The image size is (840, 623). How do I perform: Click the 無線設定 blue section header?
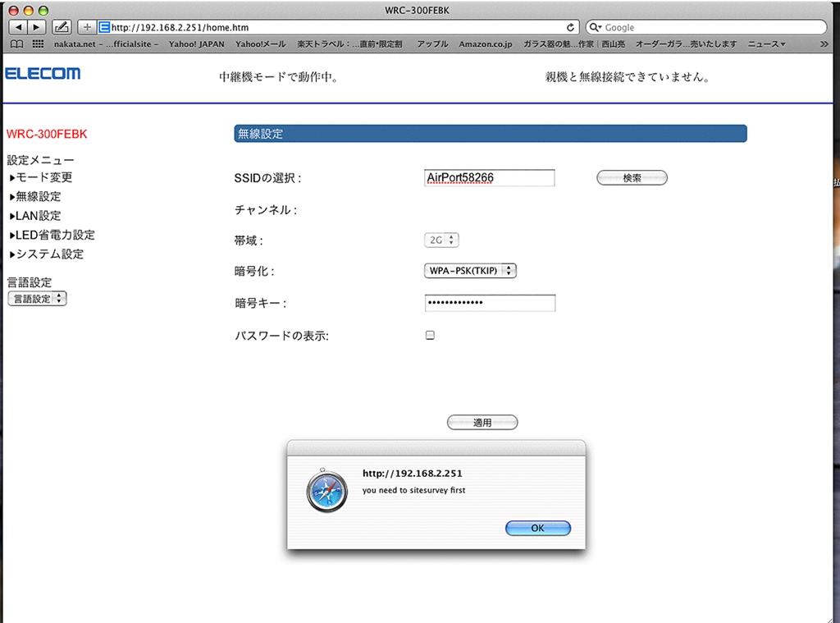[491, 134]
